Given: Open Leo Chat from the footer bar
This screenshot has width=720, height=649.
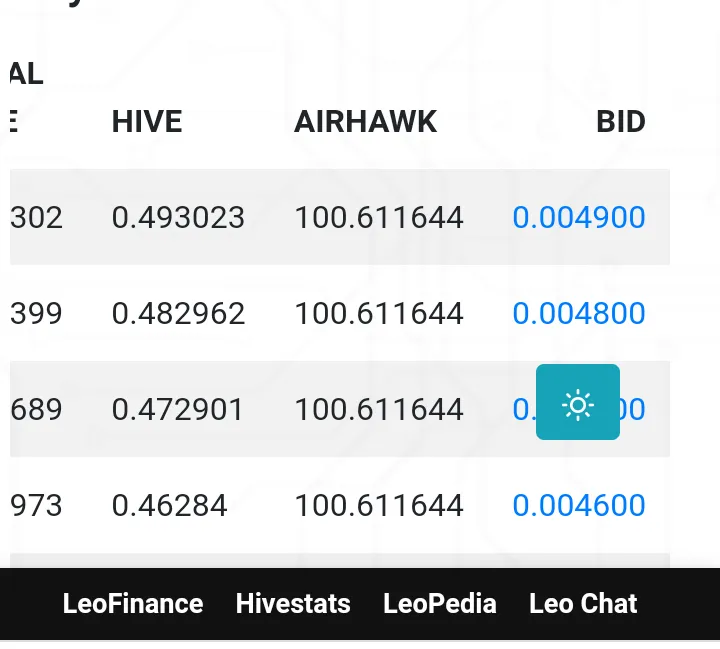Looking at the screenshot, I should (583, 604).
